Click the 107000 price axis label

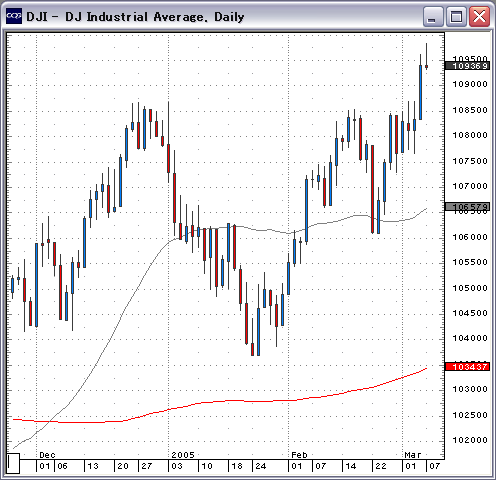click(x=470, y=186)
